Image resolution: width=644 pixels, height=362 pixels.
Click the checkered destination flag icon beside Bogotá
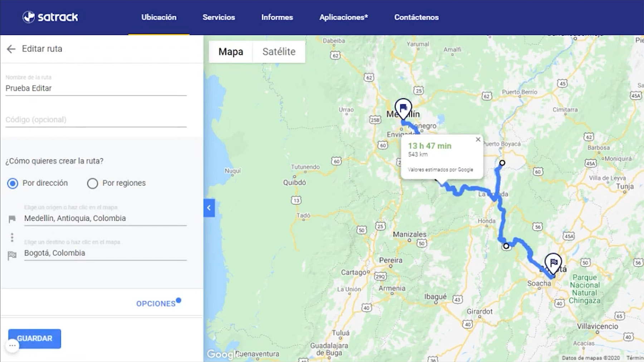12,256
